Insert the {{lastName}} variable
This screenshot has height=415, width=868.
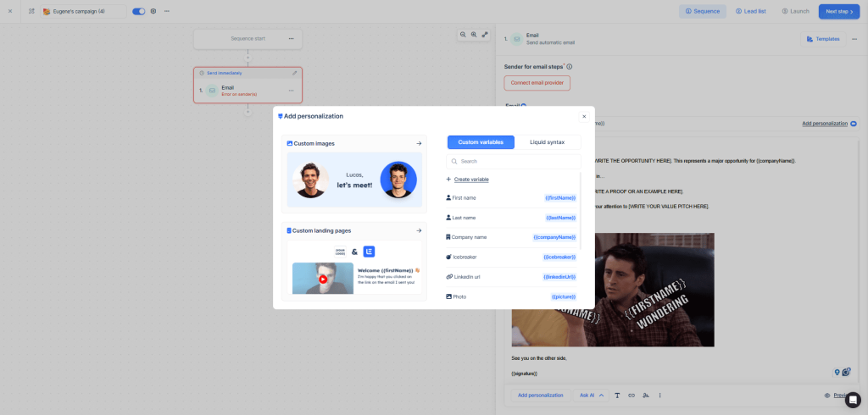tap(561, 218)
